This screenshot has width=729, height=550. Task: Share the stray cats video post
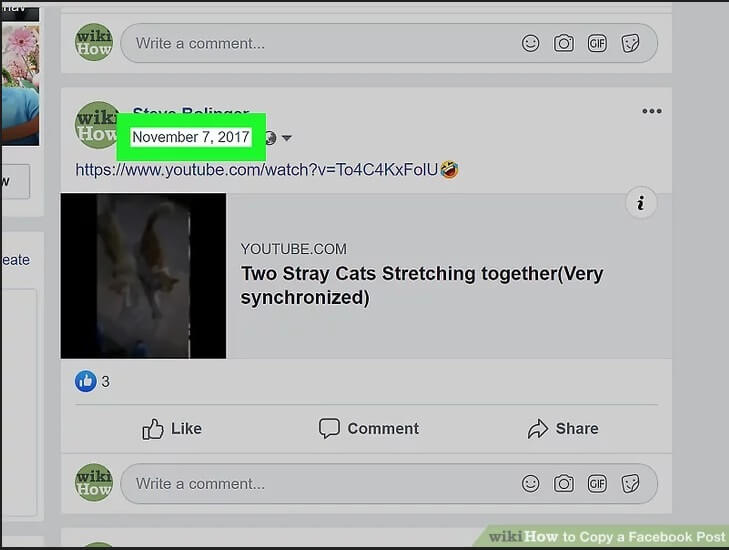coord(563,429)
